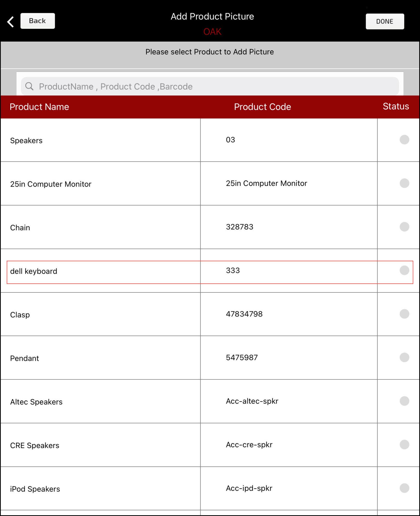Pick the CRE Speakers product name
The height and width of the screenshot is (516, 420).
click(35, 446)
